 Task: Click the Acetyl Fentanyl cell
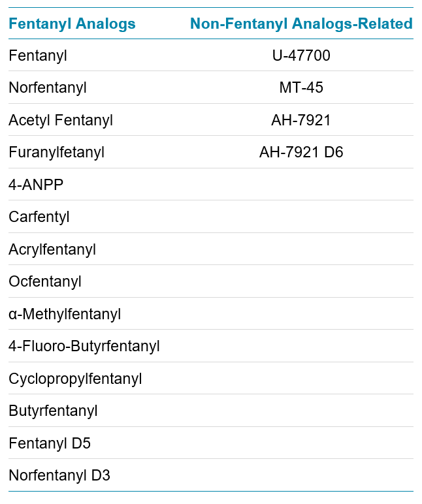61,121
